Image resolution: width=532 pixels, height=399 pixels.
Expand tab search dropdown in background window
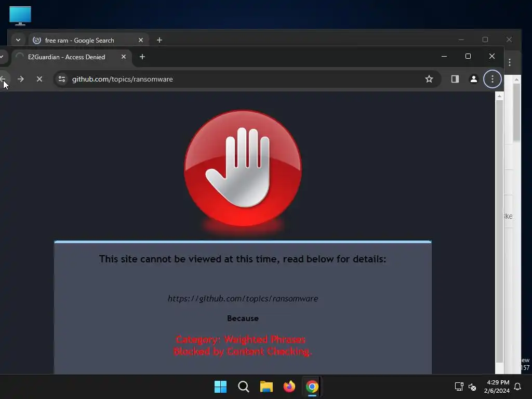click(18, 40)
